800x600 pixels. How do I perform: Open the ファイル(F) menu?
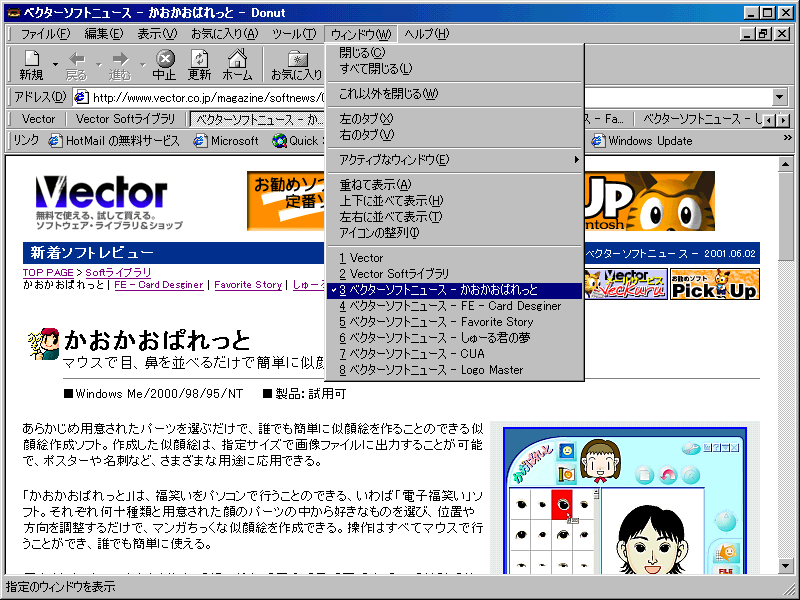coord(45,34)
